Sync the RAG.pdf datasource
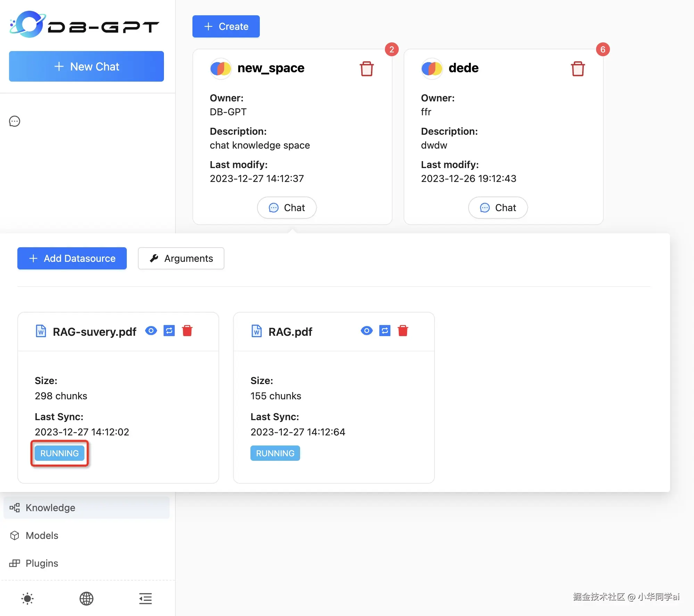This screenshot has height=616, width=694. [x=385, y=331]
